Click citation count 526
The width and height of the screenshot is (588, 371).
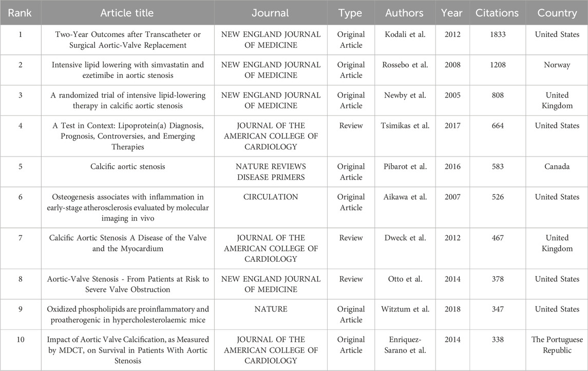point(498,197)
